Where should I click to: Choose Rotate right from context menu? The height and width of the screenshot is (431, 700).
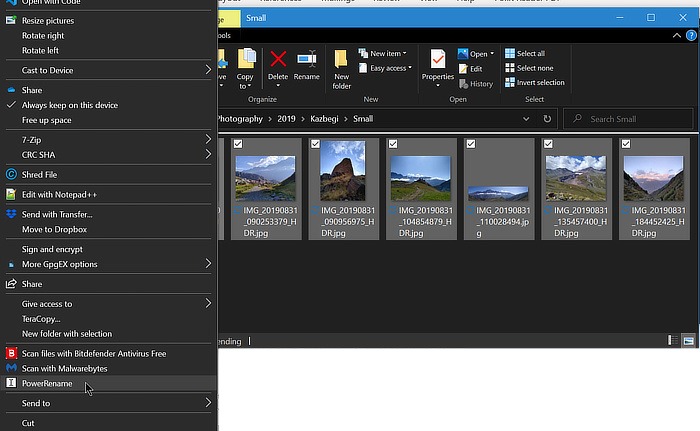[42, 35]
